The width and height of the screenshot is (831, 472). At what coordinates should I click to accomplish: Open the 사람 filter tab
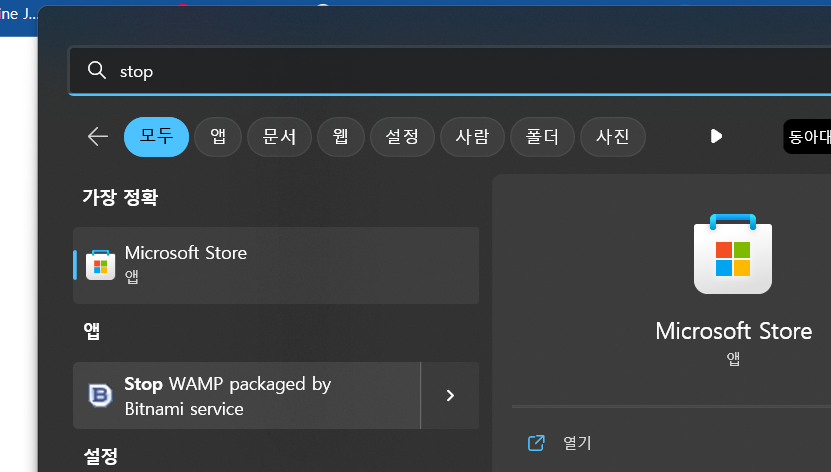(x=472, y=137)
